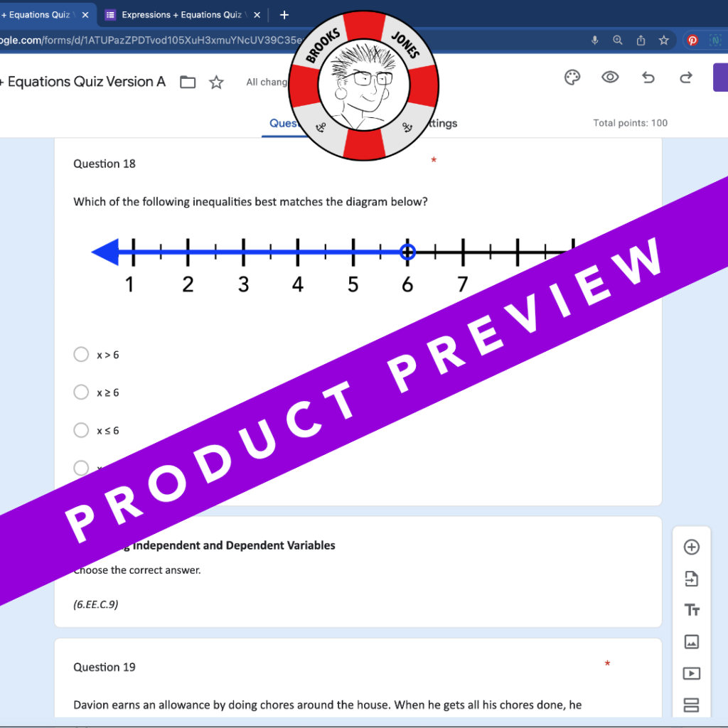
Task: Open a new browser tab with plus button
Action: [x=284, y=15]
